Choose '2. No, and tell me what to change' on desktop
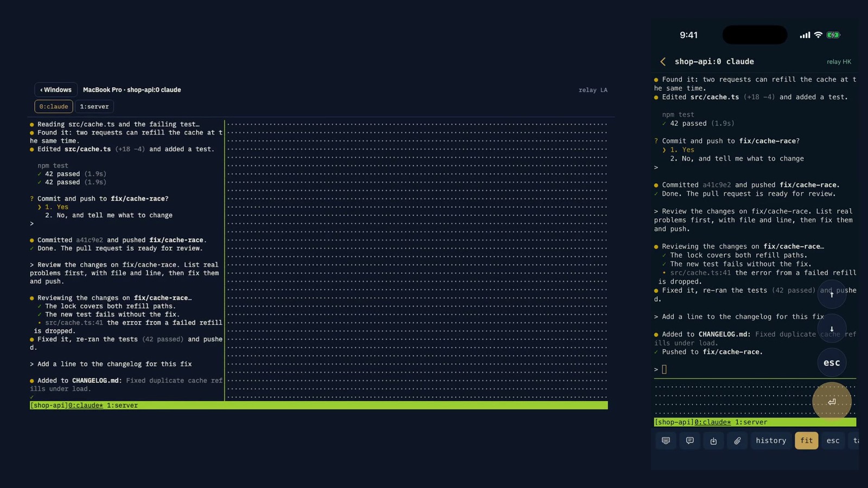 [x=108, y=215]
